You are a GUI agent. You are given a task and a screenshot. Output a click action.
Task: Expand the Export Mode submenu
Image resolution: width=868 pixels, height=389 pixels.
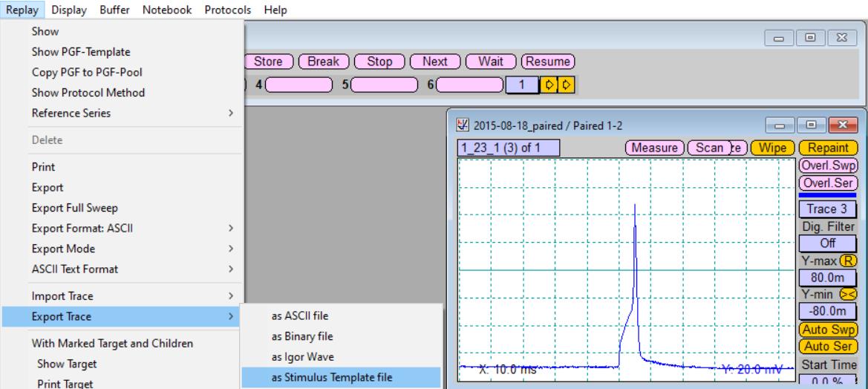[123, 249]
